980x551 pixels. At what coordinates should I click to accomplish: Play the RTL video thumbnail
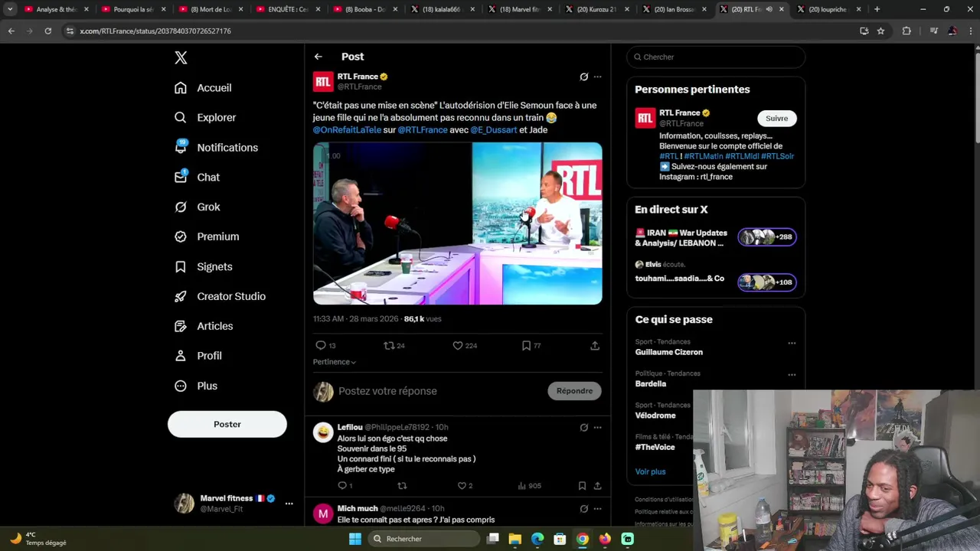(458, 223)
